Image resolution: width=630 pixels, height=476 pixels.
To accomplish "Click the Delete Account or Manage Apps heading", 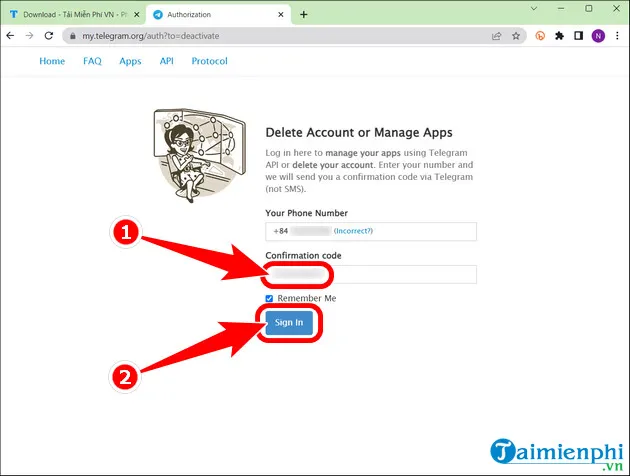I will tap(359, 133).
